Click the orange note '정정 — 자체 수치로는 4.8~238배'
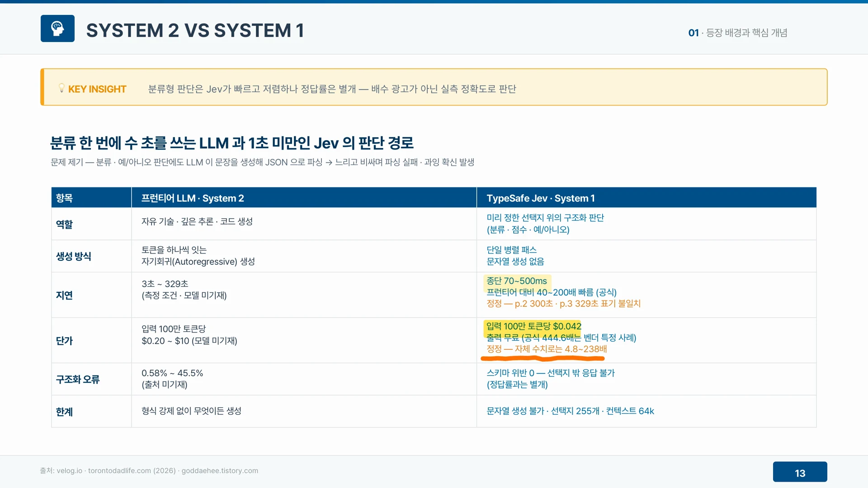Image resolution: width=868 pixels, height=488 pixels. point(547,349)
